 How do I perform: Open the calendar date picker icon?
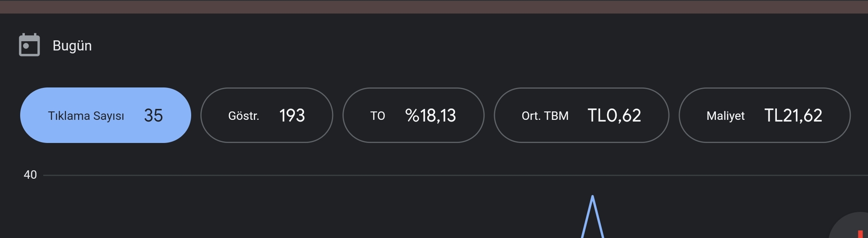(x=29, y=45)
